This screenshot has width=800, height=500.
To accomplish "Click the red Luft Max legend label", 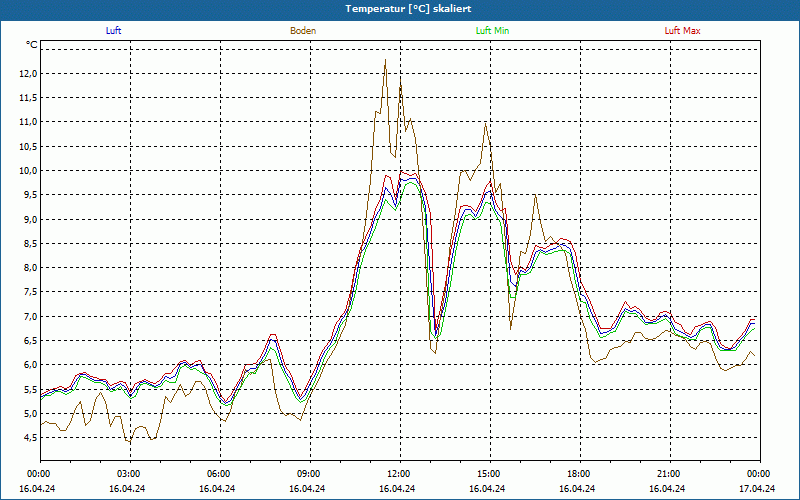I will pyautogui.click(x=682, y=31).
